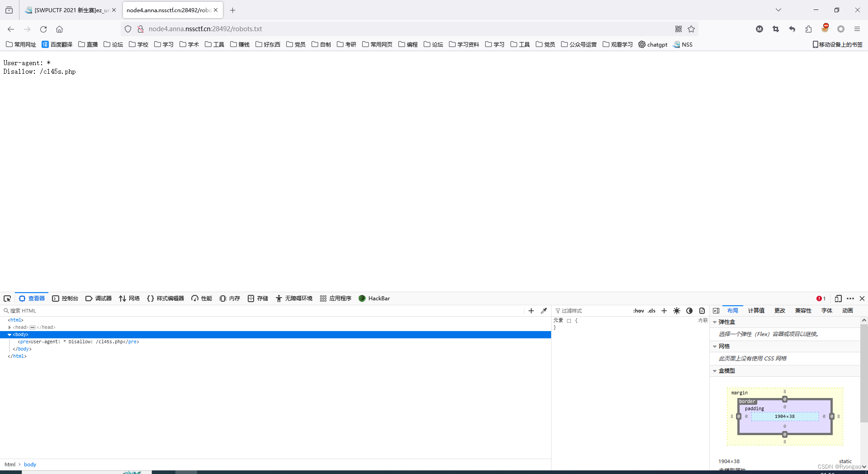
Task: Collapse the three-pane inspector sidebar
Action: (716, 311)
